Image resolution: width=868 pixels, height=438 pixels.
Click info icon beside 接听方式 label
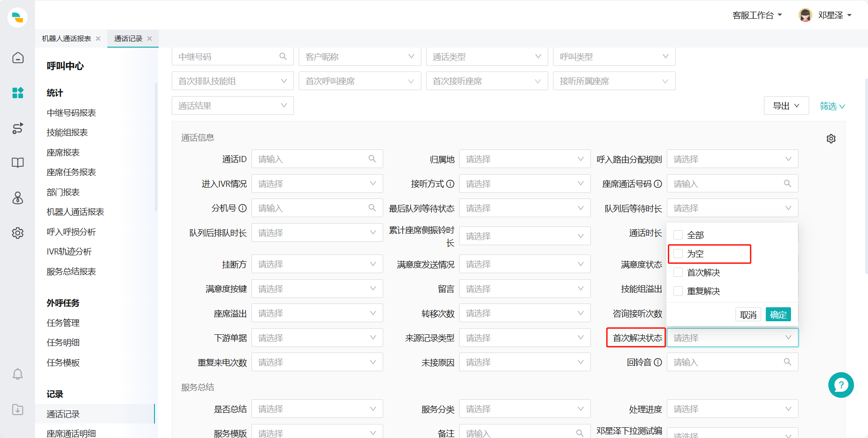tap(450, 184)
